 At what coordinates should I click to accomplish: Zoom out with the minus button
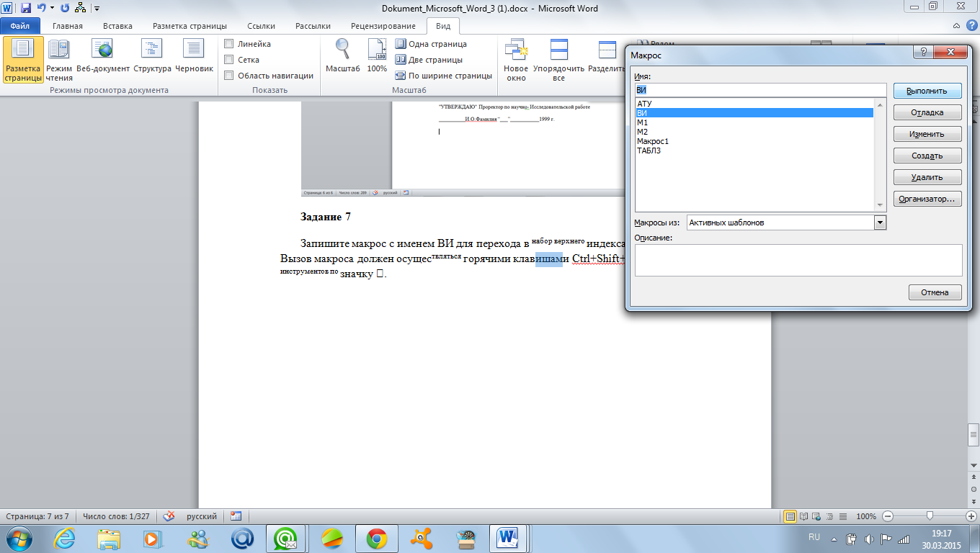point(887,516)
